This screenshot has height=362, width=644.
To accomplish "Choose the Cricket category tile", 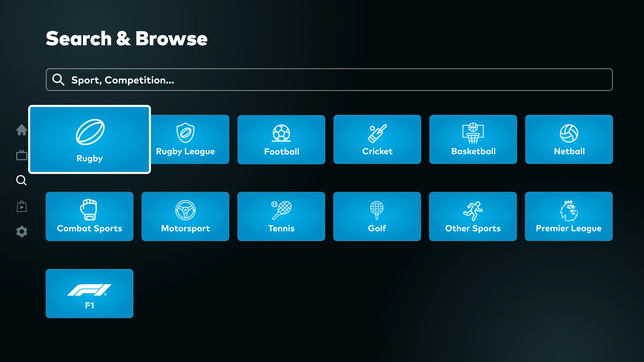I will (377, 139).
